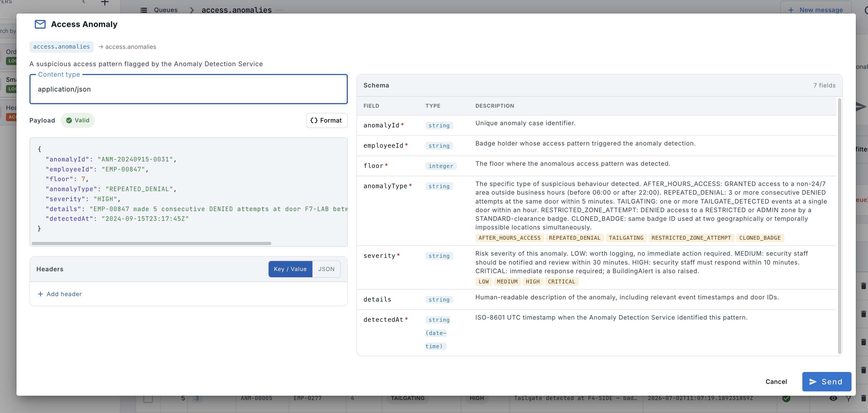
Task: Click the HIGH severity chip
Action: point(532,281)
